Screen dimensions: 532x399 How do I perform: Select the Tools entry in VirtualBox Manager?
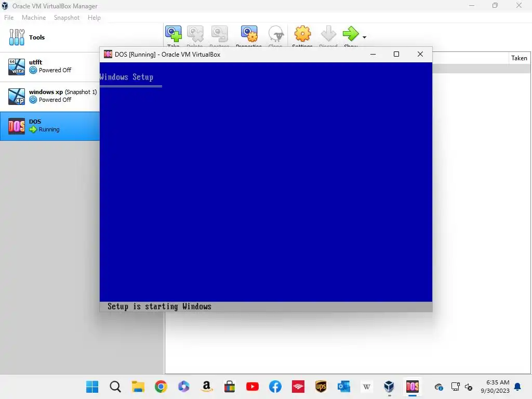tap(82, 37)
